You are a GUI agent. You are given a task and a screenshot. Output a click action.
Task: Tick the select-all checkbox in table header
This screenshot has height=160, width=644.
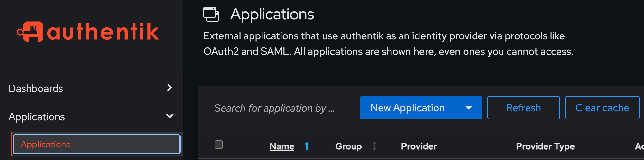tap(219, 145)
